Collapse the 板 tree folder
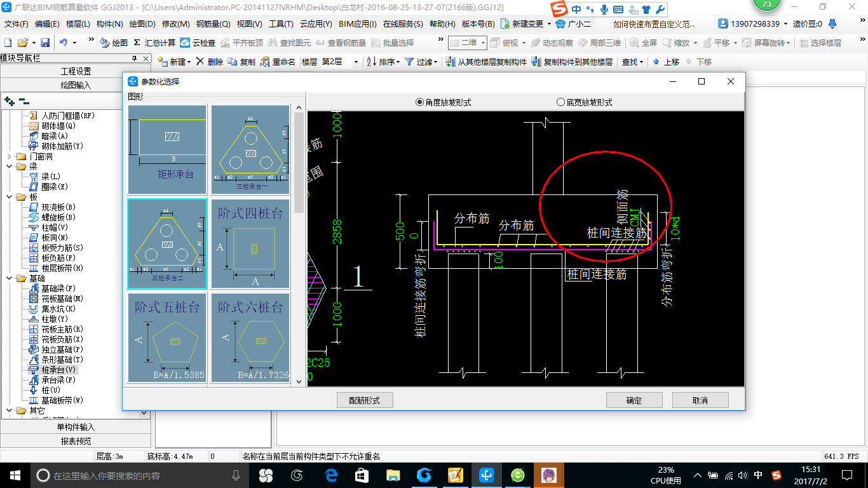 pos(9,197)
